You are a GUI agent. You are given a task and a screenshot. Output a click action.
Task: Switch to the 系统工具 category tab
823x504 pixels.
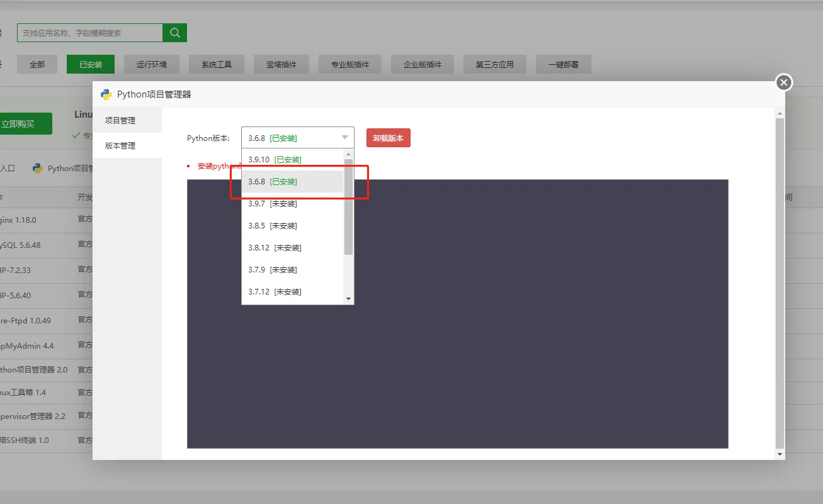217,64
